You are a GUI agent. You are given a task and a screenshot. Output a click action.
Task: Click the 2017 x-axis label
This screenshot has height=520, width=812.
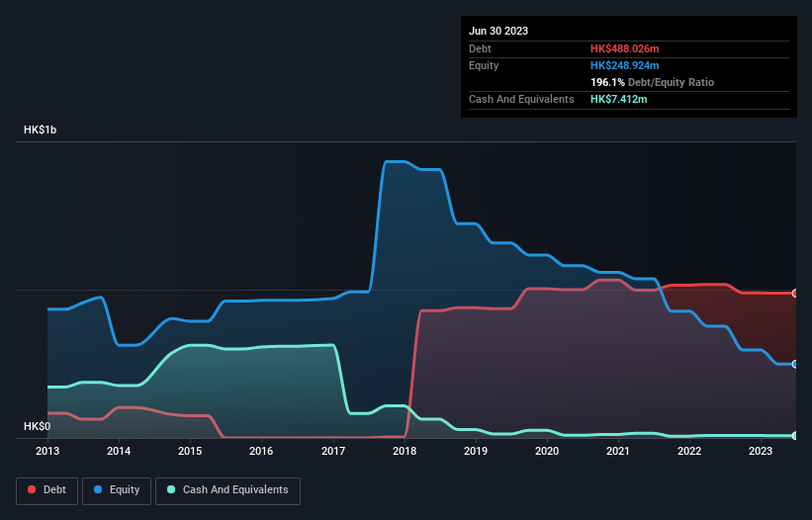333,451
